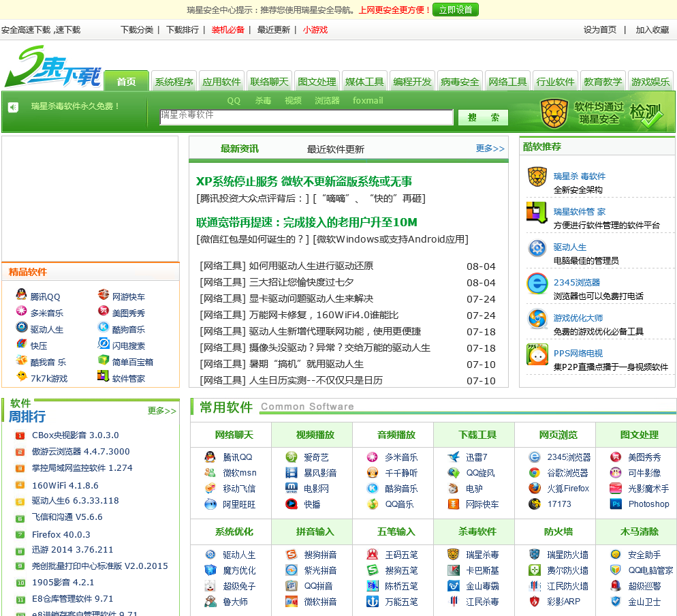Open the 图文处理 navigation tab
Viewport: 677px width, 616px height.
click(317, 81)
